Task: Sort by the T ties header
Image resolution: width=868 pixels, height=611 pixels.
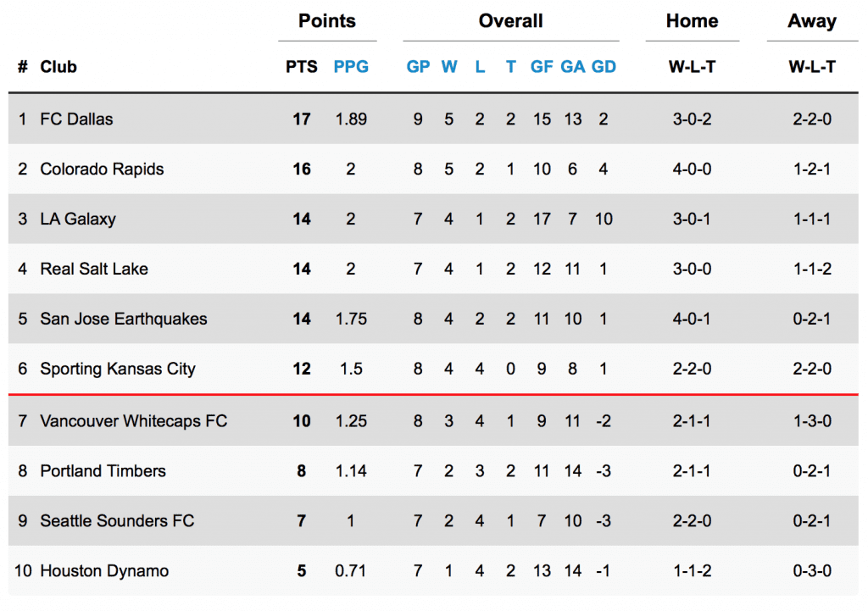Action: 511,67
